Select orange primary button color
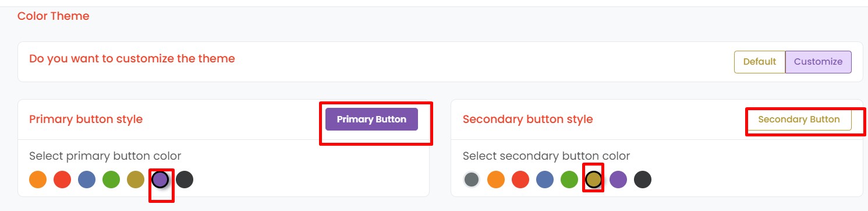Viewport: 868px width, 211px height. click(x=38, y=180)
